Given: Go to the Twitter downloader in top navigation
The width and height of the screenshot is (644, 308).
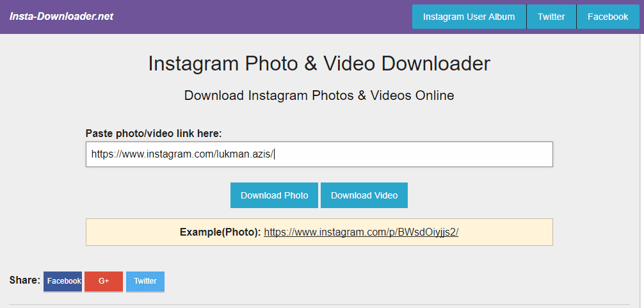Looking at the screenshot, I should 551,17.
